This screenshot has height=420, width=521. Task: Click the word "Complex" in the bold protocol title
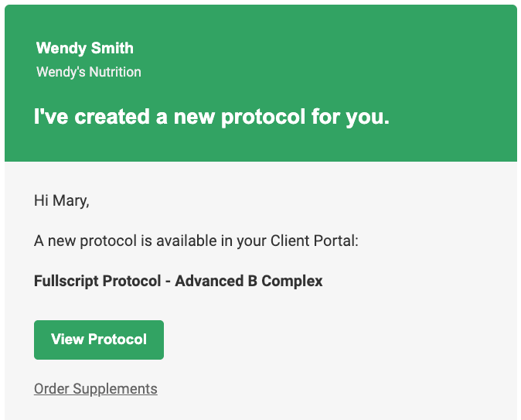pos(291,281)
